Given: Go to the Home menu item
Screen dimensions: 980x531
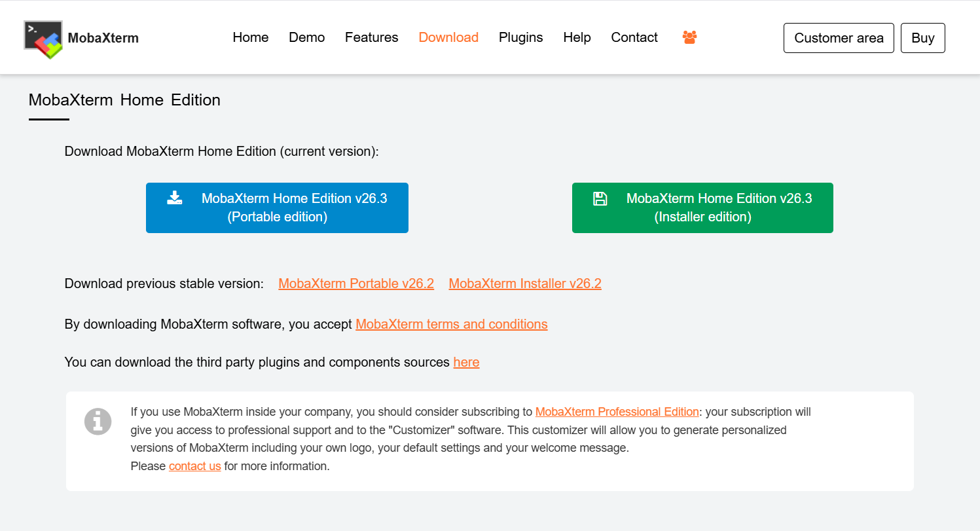Looking at the screenshot, I should pos(251,37).
